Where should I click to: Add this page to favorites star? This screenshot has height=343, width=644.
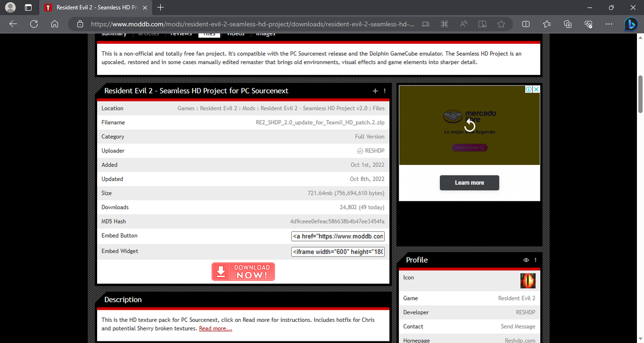tap(501, 24)
